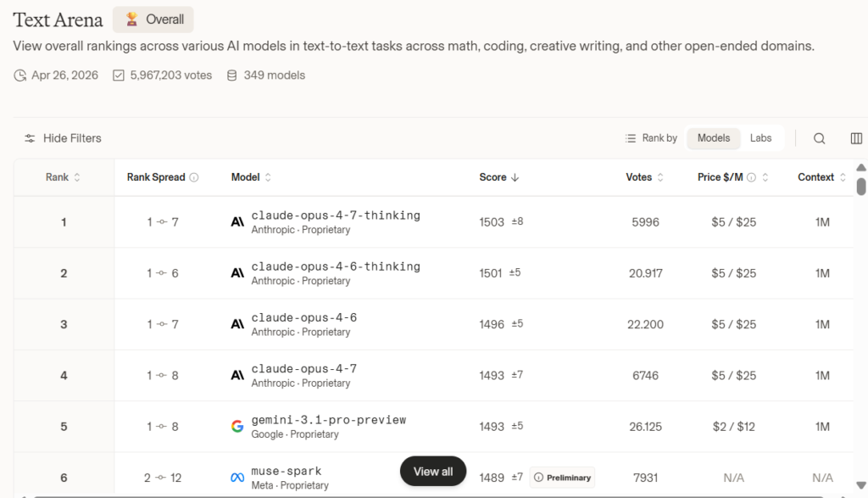Click the Hide Filters button
Viewport: 868px width, 498px height.
pyautogui.click(x=63, y=138)
